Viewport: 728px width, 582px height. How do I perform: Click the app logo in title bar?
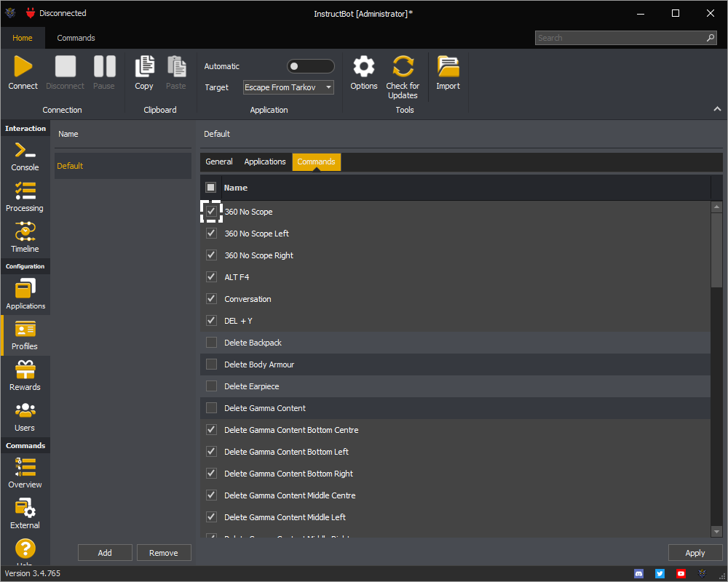[10, 13]
